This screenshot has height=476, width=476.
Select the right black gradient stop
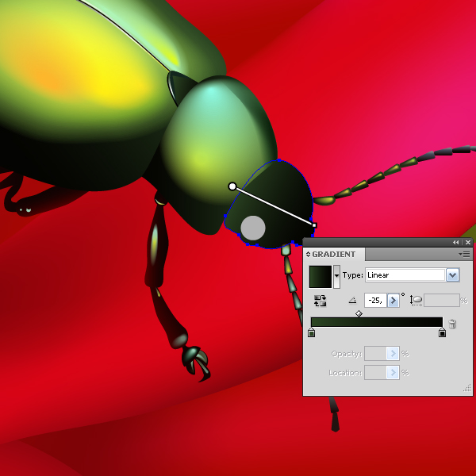[x=443, y=332]
